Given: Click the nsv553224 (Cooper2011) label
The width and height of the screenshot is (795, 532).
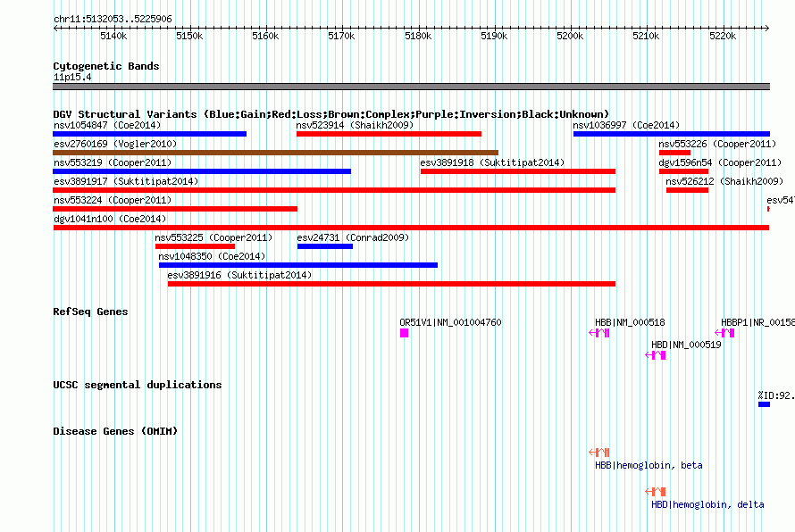Looking at the screenshot, I should click(x=113, y=200).
